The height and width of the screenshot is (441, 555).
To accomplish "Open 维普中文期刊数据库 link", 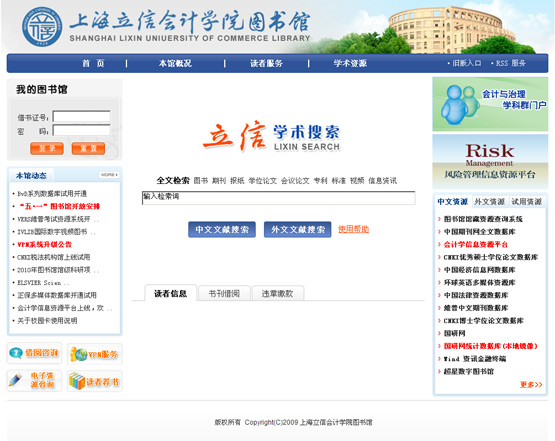I will click(476, 308).
